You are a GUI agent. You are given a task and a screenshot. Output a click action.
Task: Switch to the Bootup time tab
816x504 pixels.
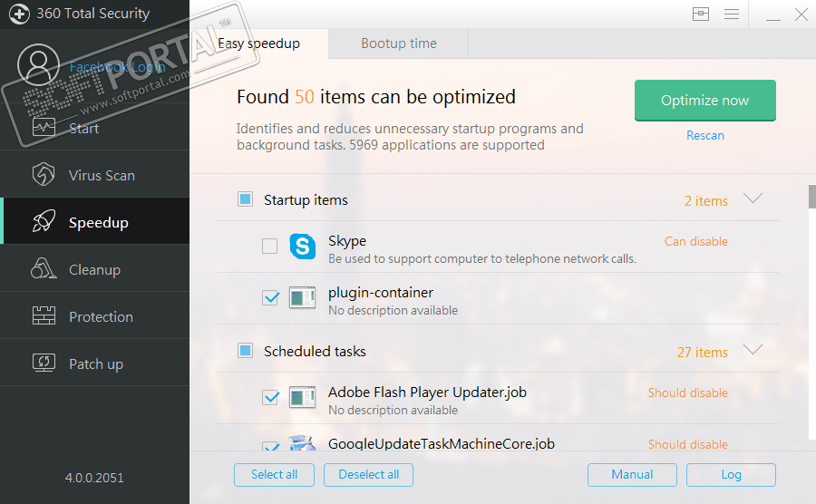click(x=399, y=44)
